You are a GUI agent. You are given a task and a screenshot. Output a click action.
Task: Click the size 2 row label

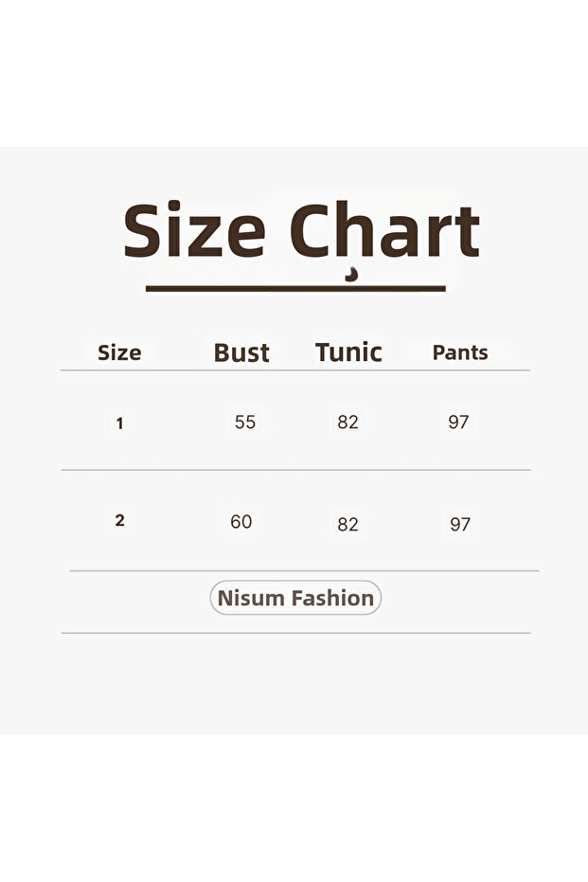[x=119, y=520]
